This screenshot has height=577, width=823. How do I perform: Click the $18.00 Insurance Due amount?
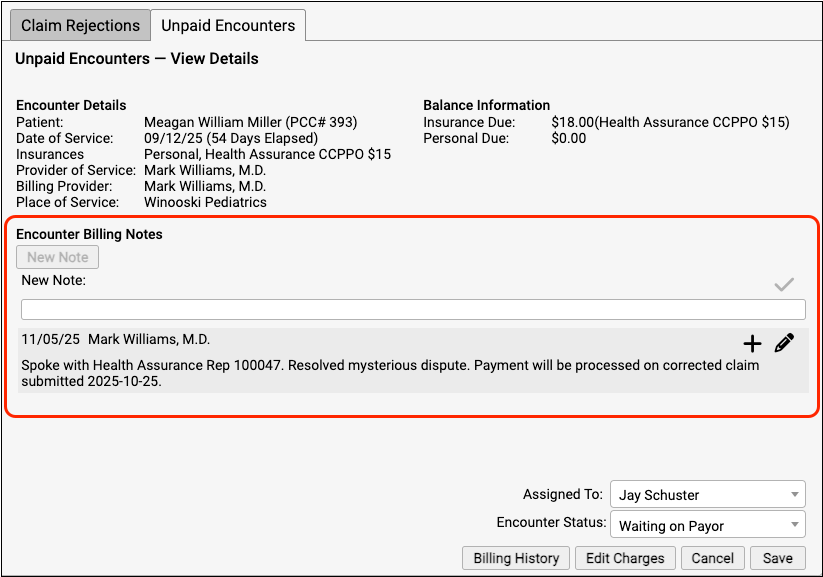click(573, 122)
